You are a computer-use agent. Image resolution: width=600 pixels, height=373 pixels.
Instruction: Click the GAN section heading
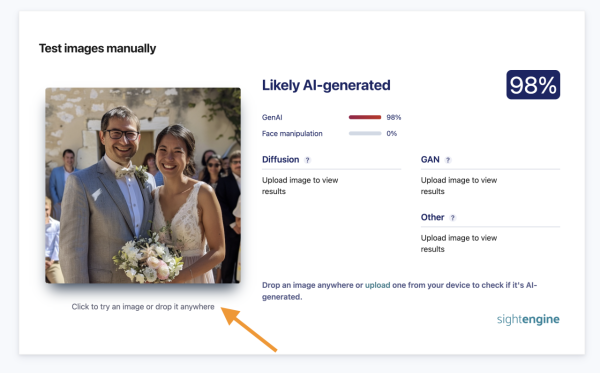pyautogui.click(x=430, y=160)
